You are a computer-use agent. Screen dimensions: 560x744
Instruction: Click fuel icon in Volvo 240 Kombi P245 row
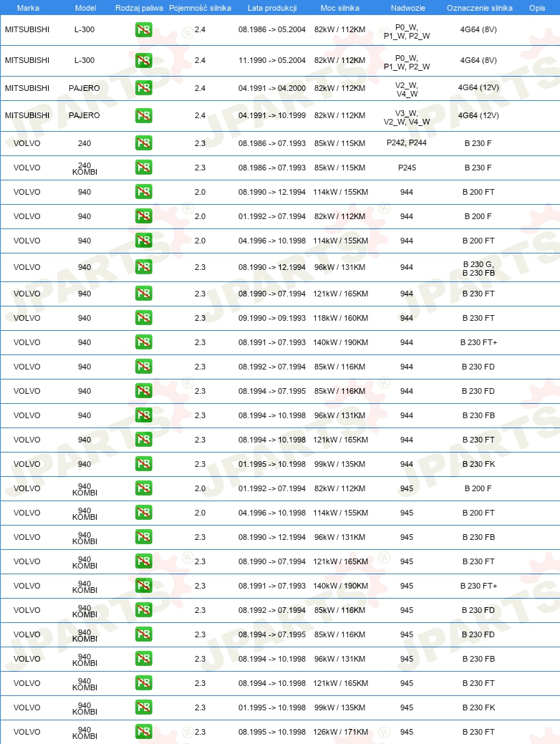tap(143, 167)
